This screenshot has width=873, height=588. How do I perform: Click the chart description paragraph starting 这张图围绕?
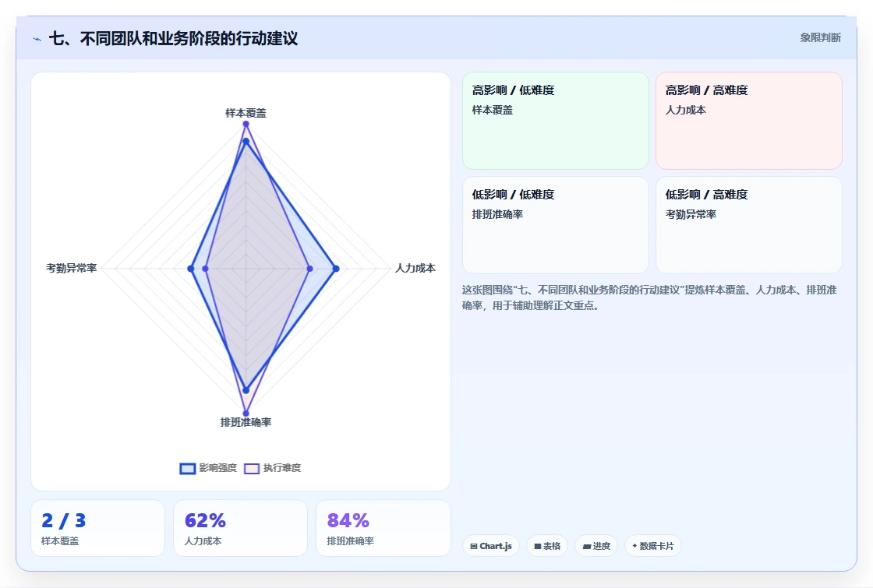(x=650, y=298)
